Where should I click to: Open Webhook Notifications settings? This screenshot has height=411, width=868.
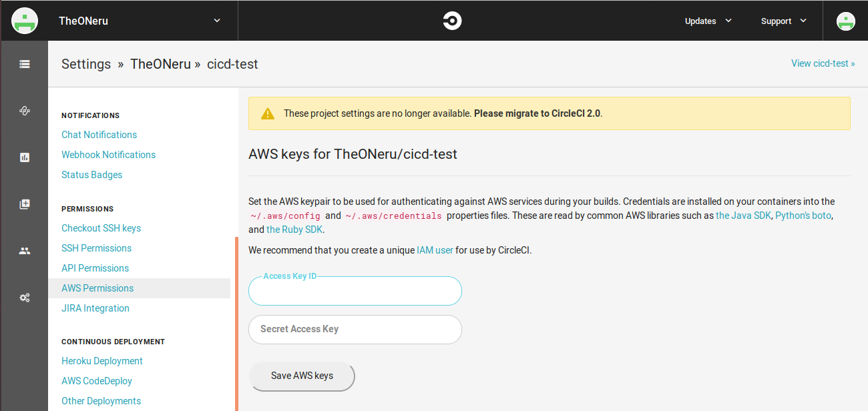[108, 155]
